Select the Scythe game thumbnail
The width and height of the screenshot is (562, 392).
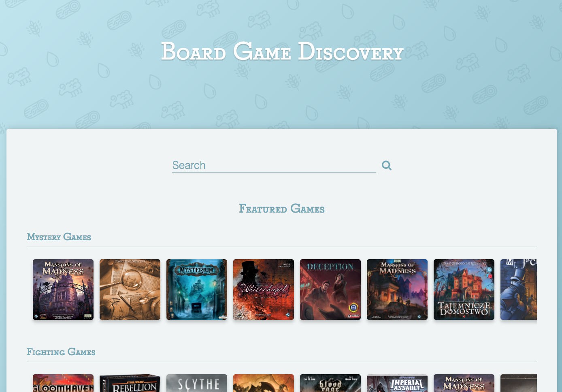196,383
